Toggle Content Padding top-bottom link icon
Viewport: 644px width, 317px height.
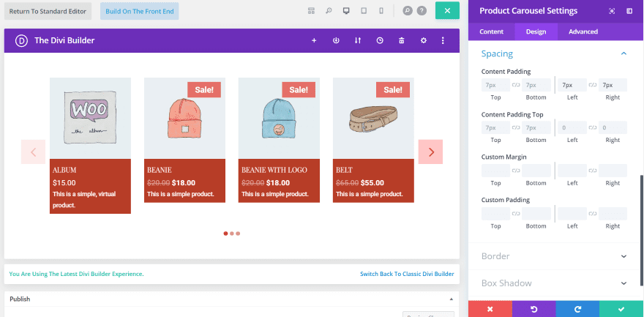click(x=516, y=85)
